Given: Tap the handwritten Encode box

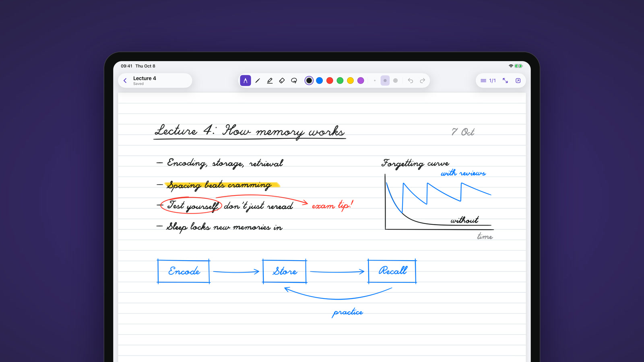Looking at the screenshot, I should [184, 271].
